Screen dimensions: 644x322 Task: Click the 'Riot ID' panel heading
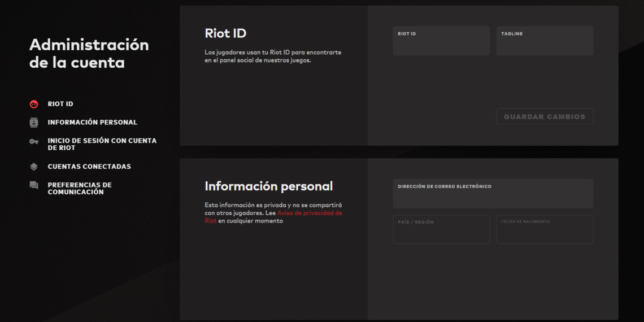pyautogui.click(x=225, y=33)
